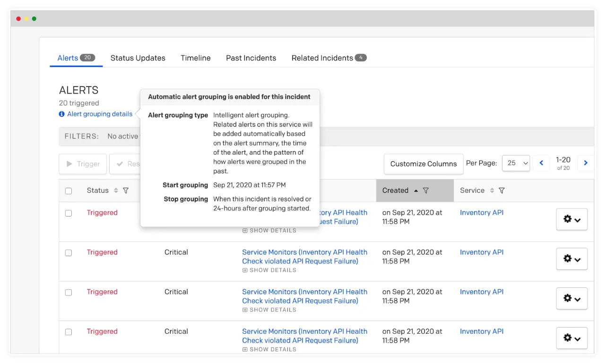Select the second alert row checkbox
Screen dimensions: 605x364
click(x=69, y=253)
